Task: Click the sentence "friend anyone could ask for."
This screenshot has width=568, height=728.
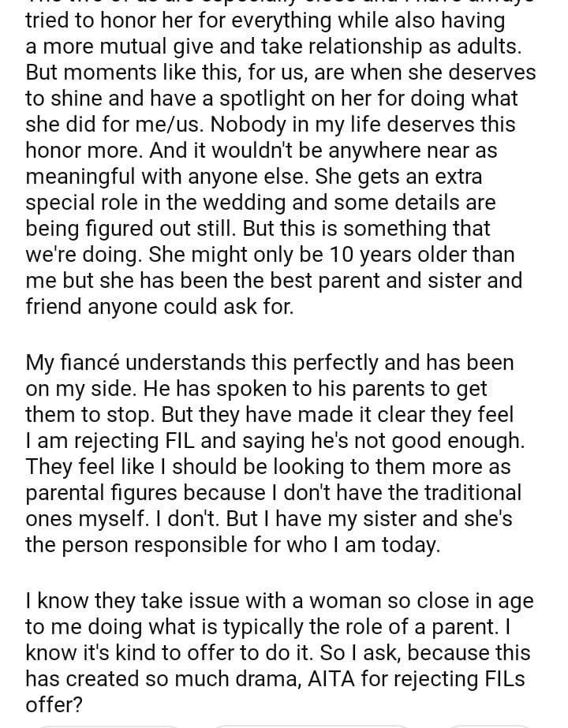Action: pos(159,306)
